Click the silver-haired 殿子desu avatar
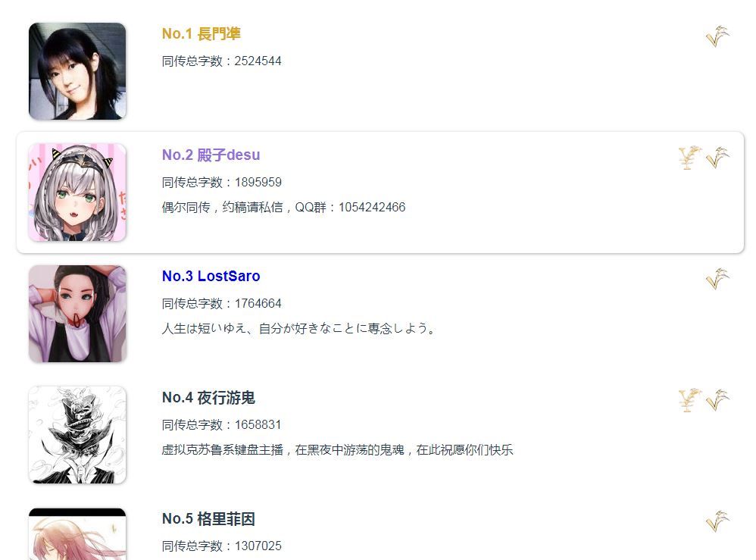Viewport: 756px width, 560px height. coord(77,192)
